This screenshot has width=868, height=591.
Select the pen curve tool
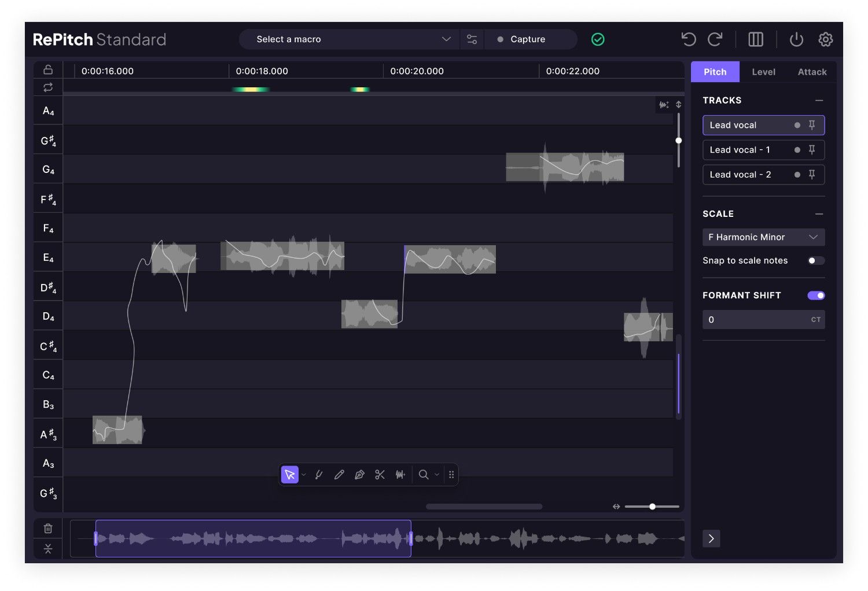pos(359,474)
